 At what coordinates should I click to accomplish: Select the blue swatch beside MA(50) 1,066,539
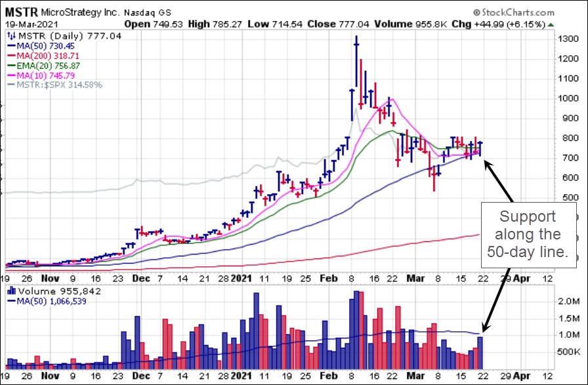tap(12, 301)
